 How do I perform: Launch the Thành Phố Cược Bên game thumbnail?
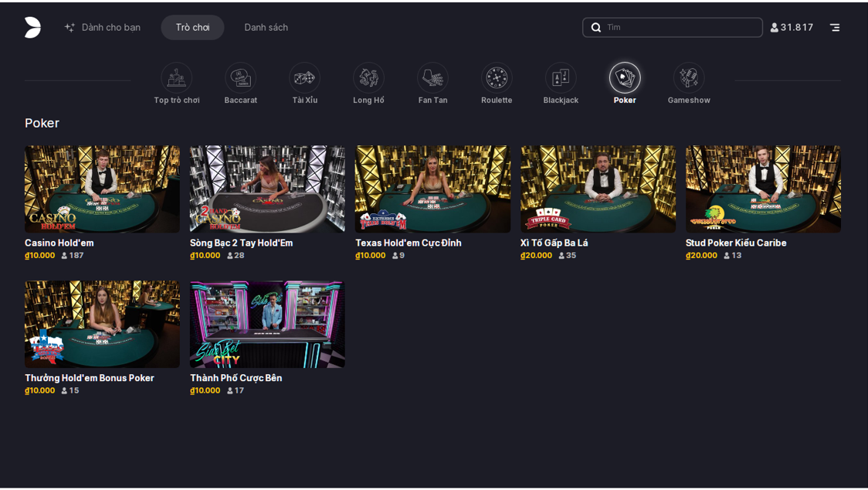coord(267,324)
